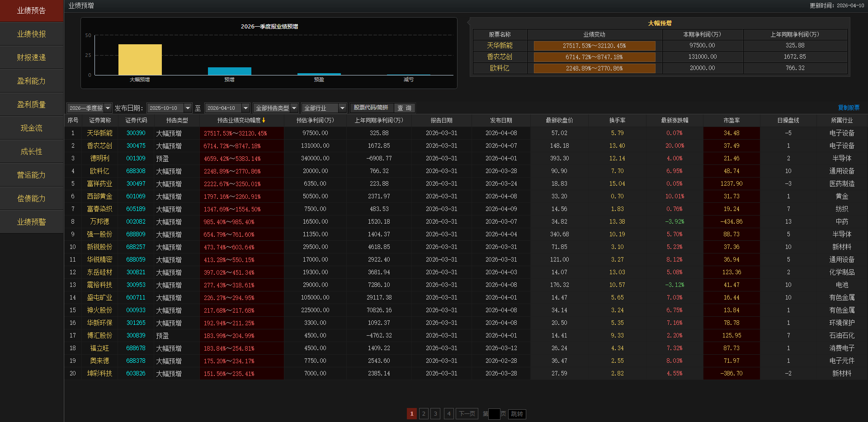Image resolution: width=868 pixels, height=422 pixels.
Task: Switch to the 业绩快报 section in sidebar
Action: [x=32, y=33]
